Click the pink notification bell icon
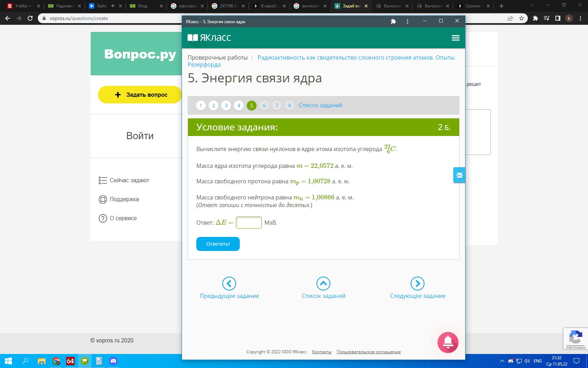Screen dimensions: 588x368 [448, 342]
